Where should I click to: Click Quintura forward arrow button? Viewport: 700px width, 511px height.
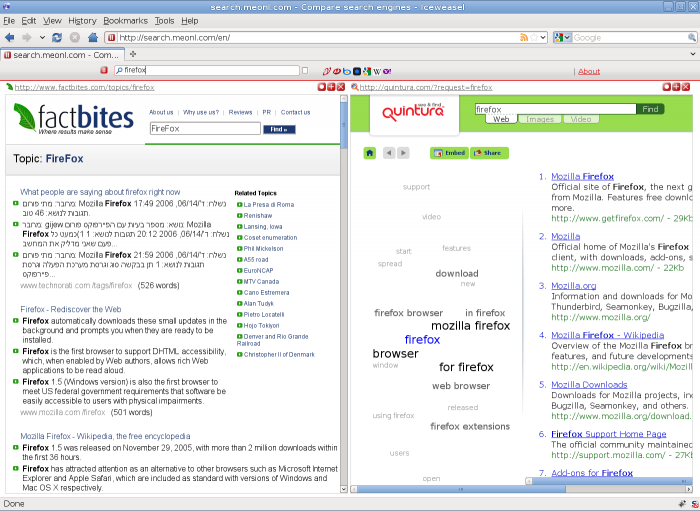point(403,153)
